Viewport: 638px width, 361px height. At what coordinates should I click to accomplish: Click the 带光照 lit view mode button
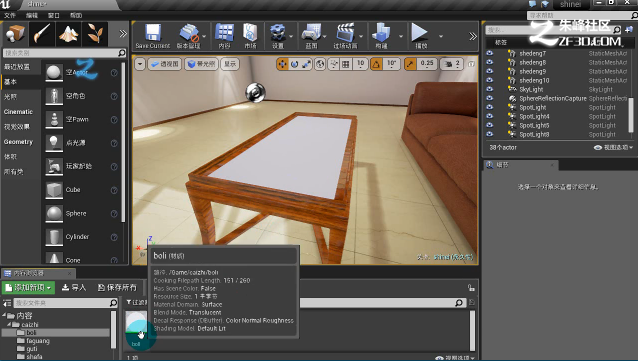click(x=201, y=64)
